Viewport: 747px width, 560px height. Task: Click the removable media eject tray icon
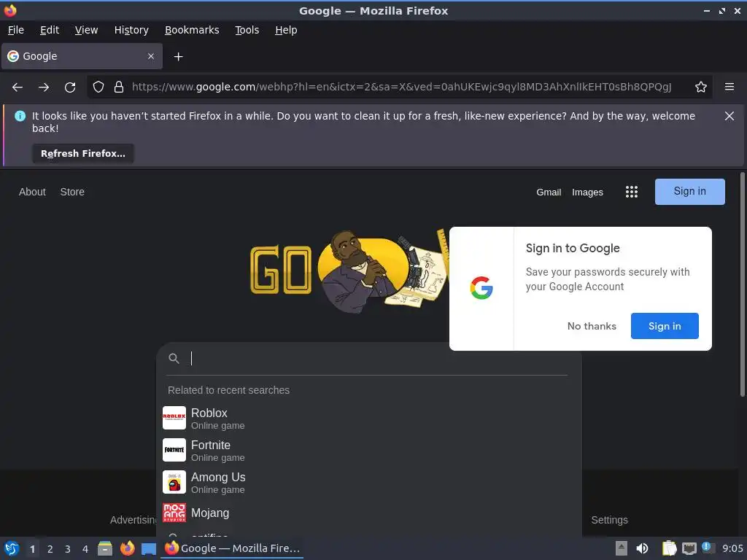[x=622, y=548]
